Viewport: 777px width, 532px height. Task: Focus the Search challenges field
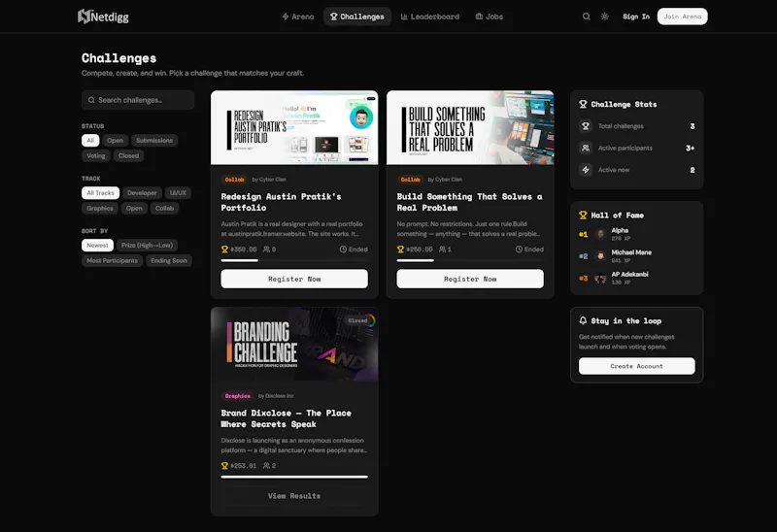(138, 100)
